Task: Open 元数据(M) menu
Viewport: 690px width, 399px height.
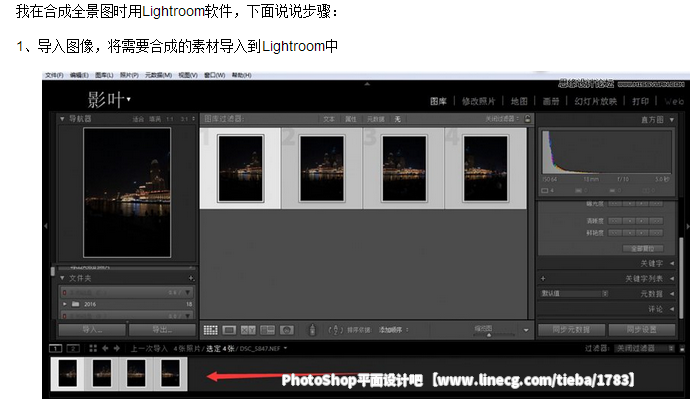Action: 158,75
